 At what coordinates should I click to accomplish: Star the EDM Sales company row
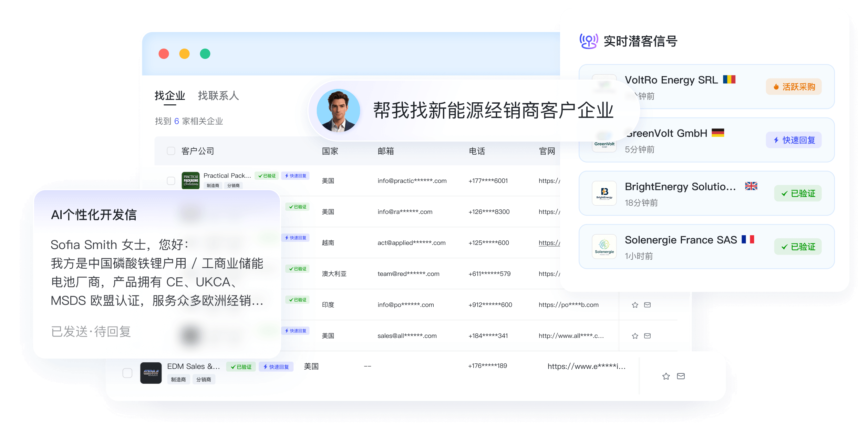click(x=666, y=376)
